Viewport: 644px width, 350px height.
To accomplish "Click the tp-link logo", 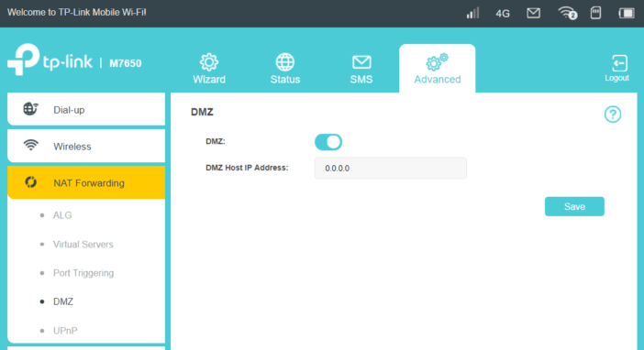I will click(50, 60).
